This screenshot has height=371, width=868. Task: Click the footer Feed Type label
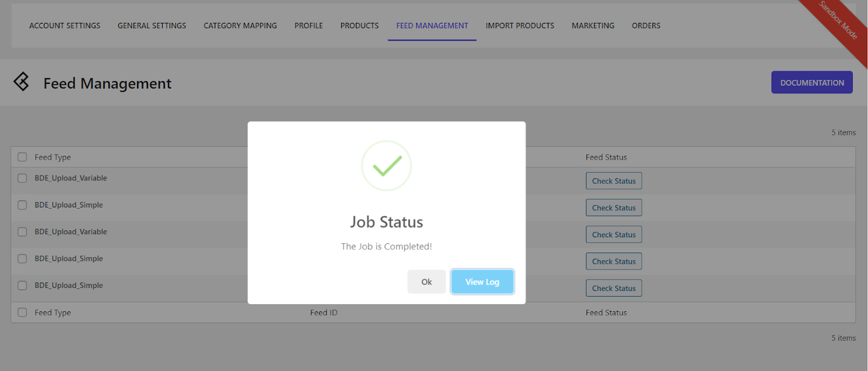pyautogui.click(x=53, y=312)
